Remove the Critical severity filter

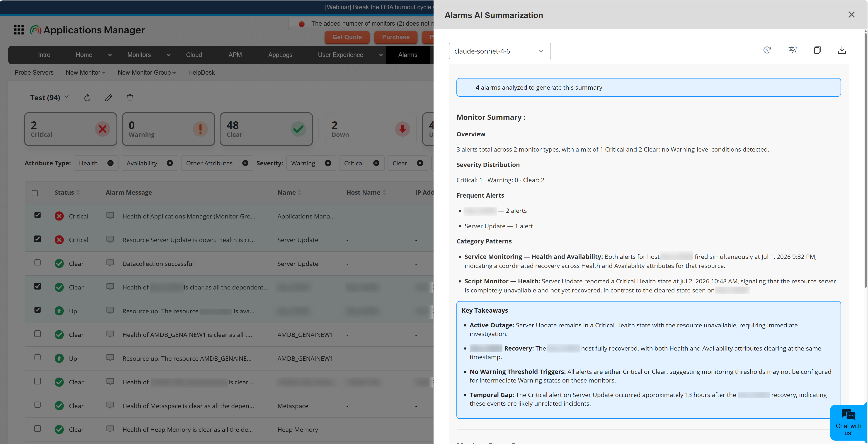376,163
